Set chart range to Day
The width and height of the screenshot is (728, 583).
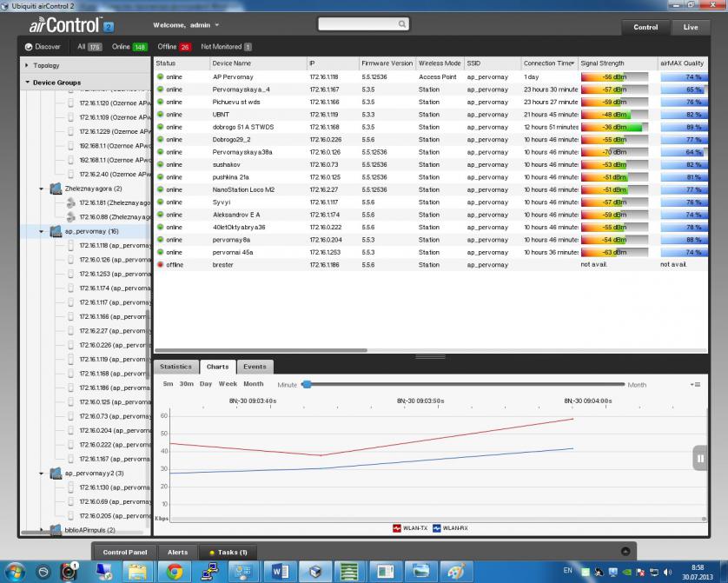[x=206, y=384]
